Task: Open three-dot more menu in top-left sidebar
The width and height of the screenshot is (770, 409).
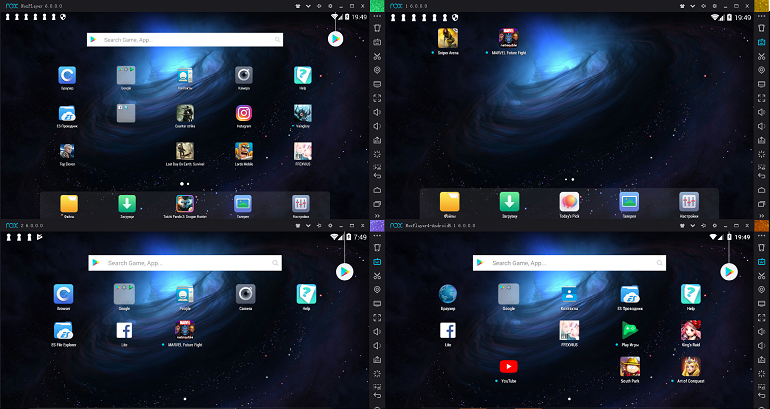Action: [x=377, y=17]
